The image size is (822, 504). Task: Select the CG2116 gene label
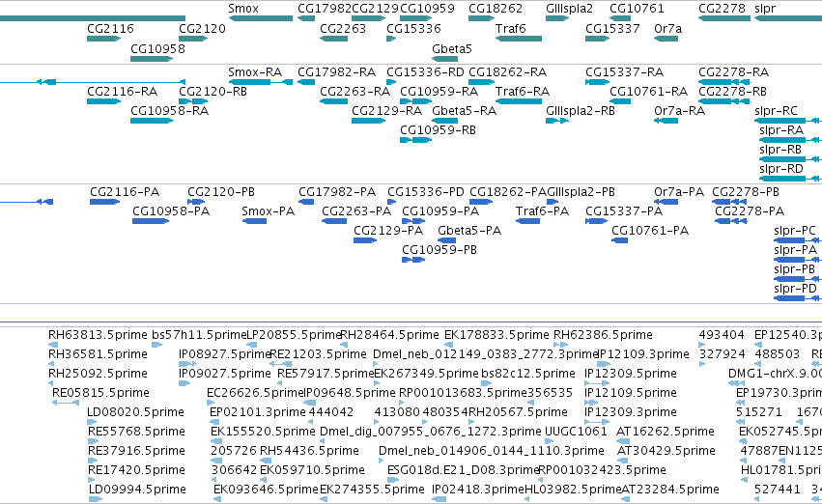tap(110, 29)
